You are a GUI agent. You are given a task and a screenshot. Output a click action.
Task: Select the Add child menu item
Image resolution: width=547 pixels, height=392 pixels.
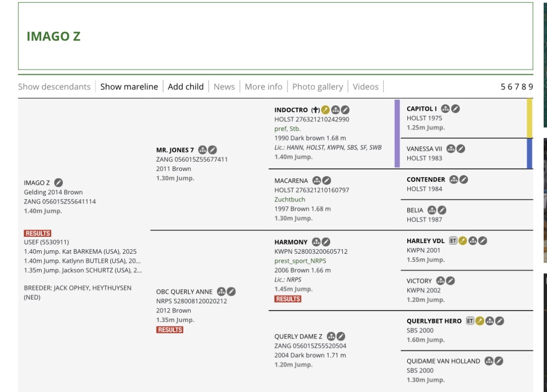(186, 87)
